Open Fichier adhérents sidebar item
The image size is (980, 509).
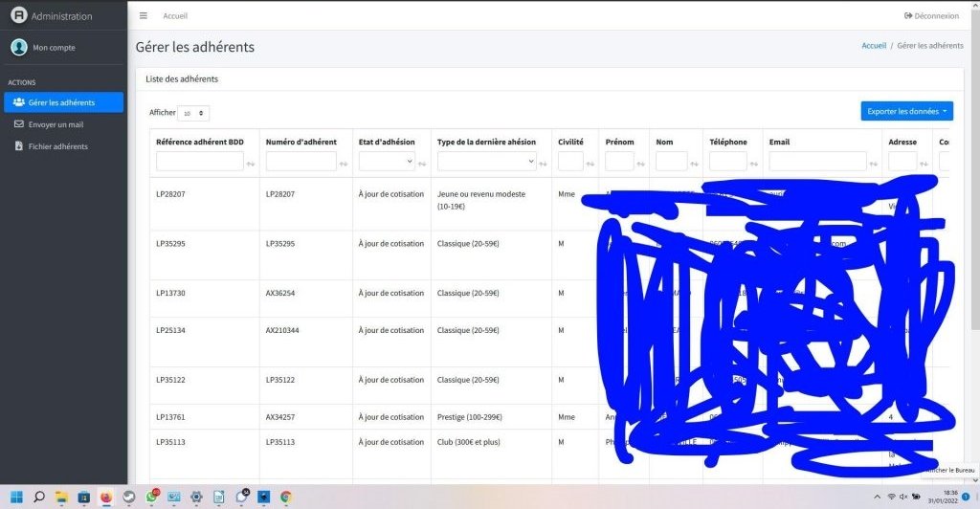pyautogui.click(x=57, y=146)
